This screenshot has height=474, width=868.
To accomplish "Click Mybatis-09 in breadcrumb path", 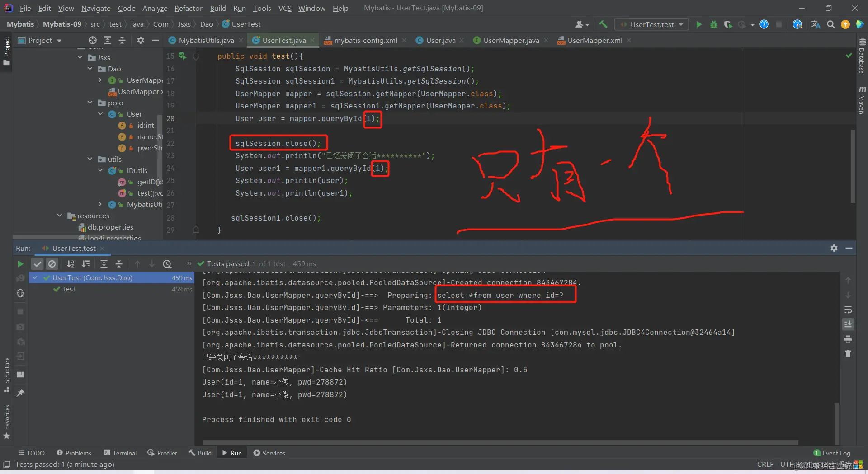I will [62, 24].
